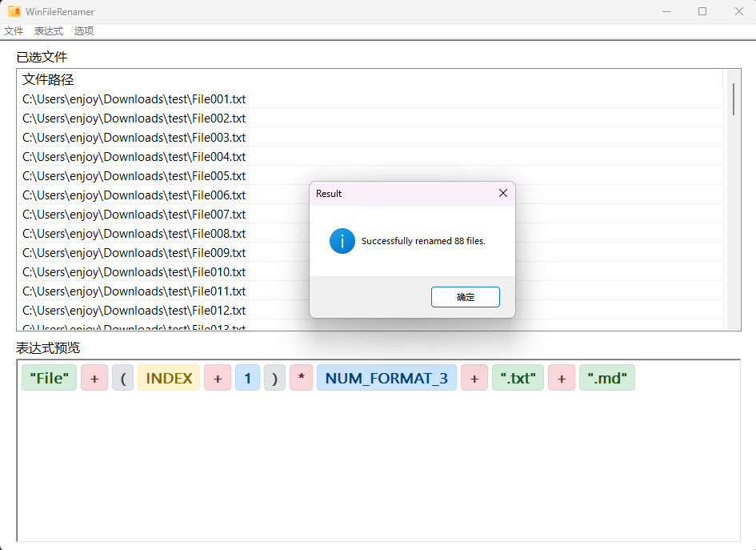The image size is (756, 550).
Task: Click the "Successfully renamed 88 files." message
Action: [x=423, y=241]
